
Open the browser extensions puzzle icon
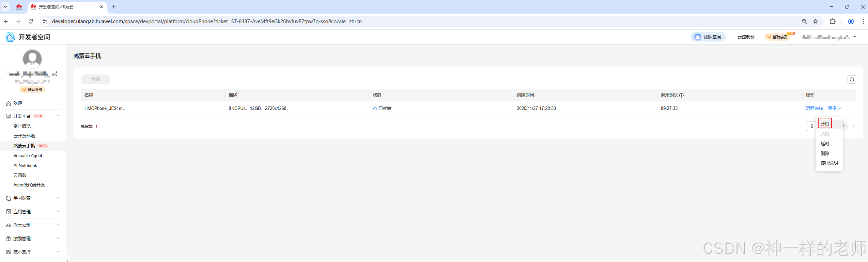point(833,21)
